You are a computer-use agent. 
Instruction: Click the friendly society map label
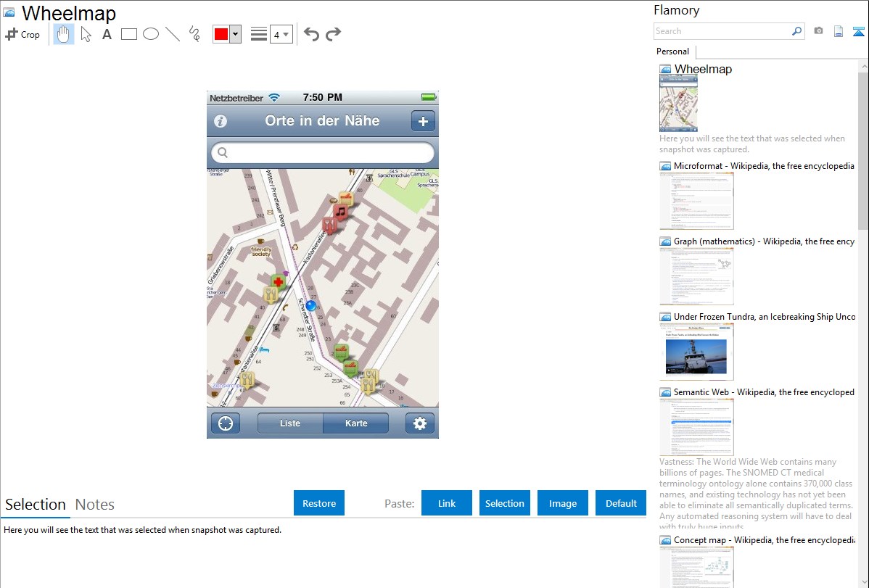pos(261,252)
